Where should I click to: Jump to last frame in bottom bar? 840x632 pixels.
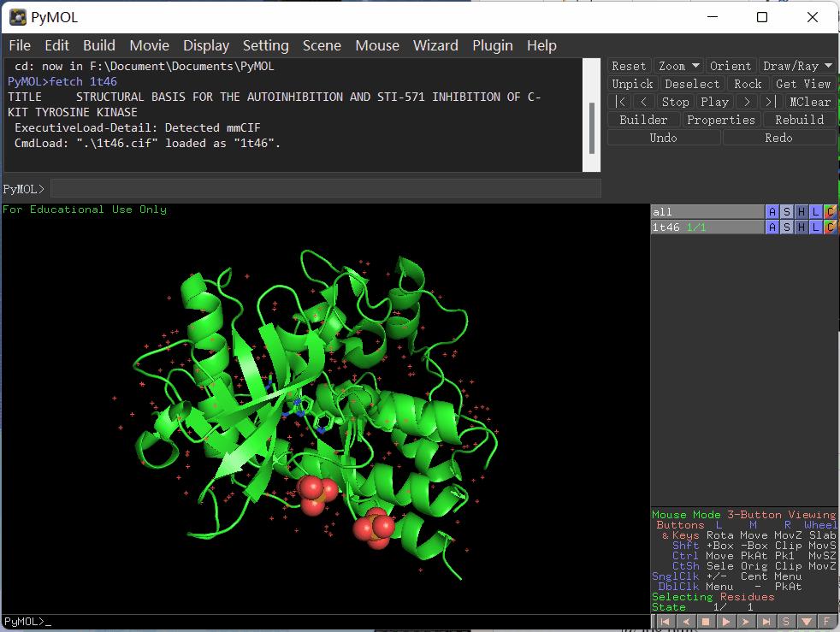click(766, 622)
